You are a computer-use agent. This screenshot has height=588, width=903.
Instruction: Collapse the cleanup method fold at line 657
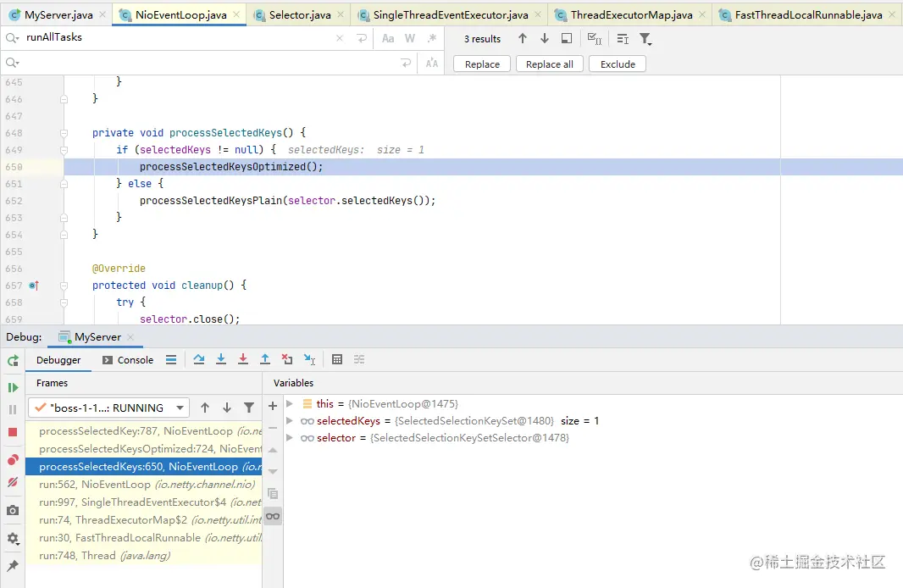[64, 286]
